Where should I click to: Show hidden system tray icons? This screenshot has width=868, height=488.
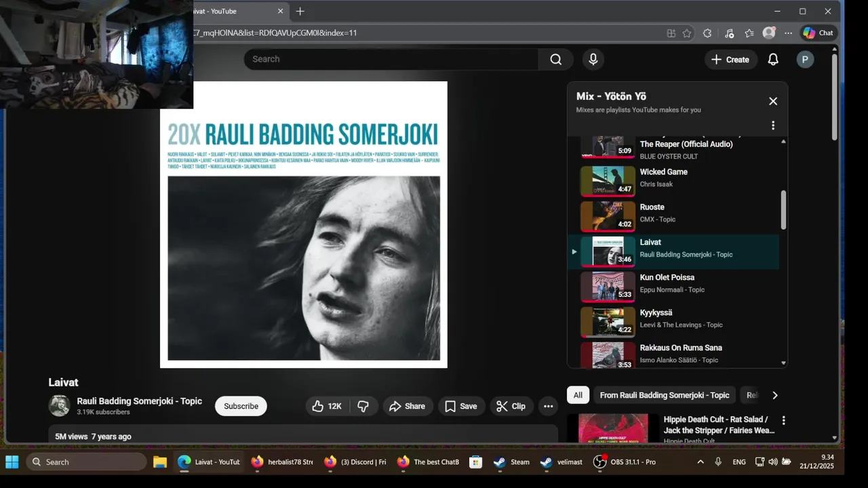[701, 462]
